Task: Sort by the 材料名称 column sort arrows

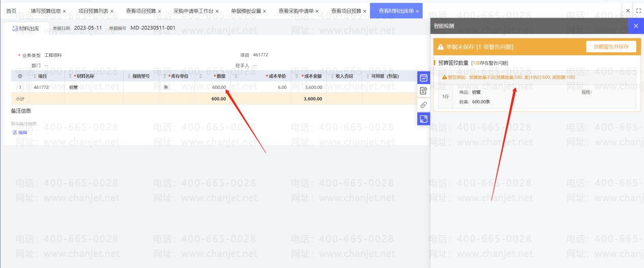Action: [71, 76]
